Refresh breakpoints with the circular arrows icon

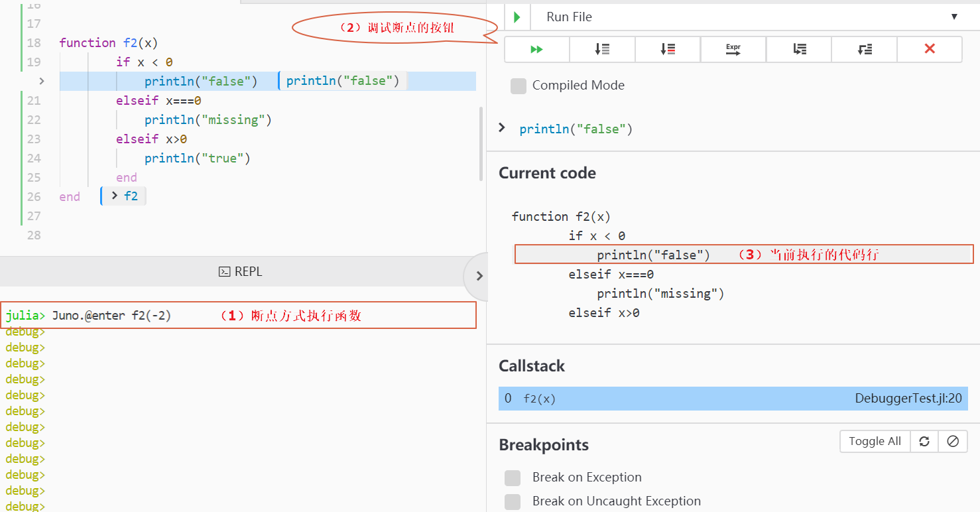tap(924, 441)
